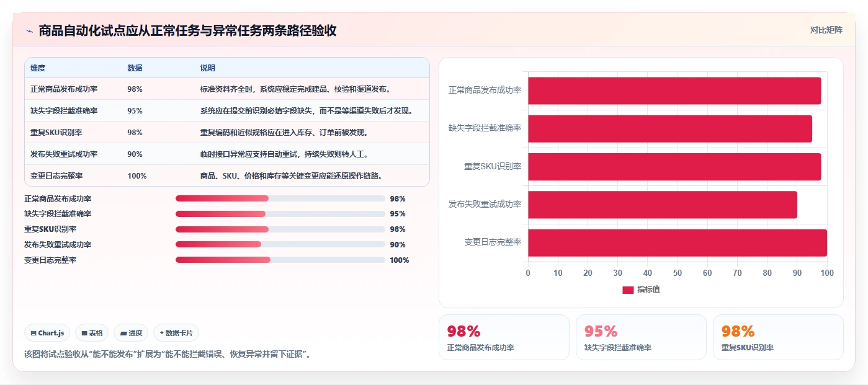Click the 说明 column header
Viewport: 868px width, 385px height.
click(x=208, y=68)
